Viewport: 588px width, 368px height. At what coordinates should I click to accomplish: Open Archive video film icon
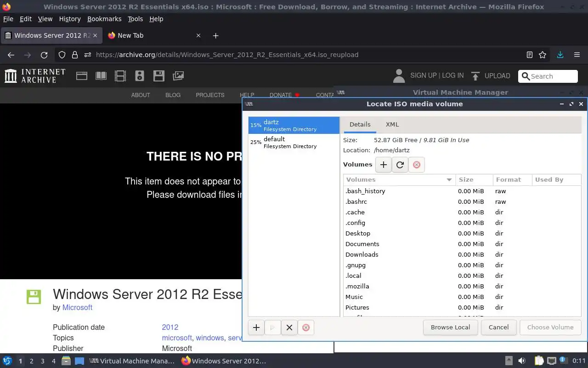[x=120, y=76]
